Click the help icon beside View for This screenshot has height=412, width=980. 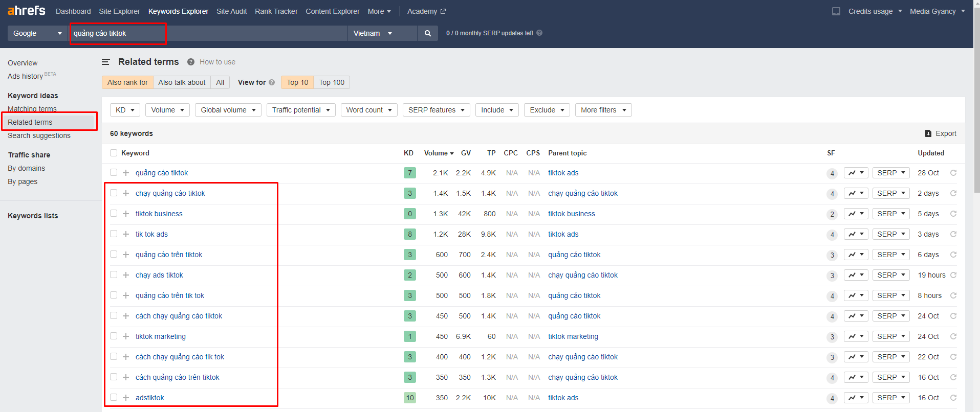pyautogui.click(x=272, y=82)
